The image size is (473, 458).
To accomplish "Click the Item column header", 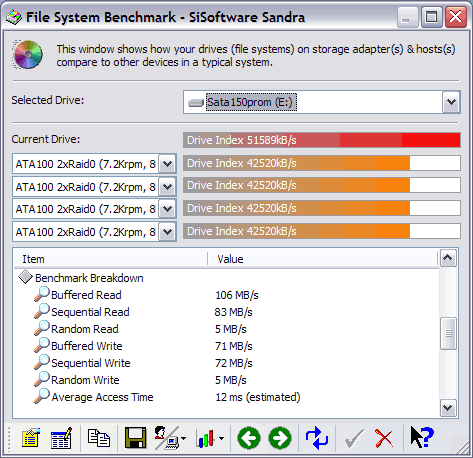I will [111, 259].
